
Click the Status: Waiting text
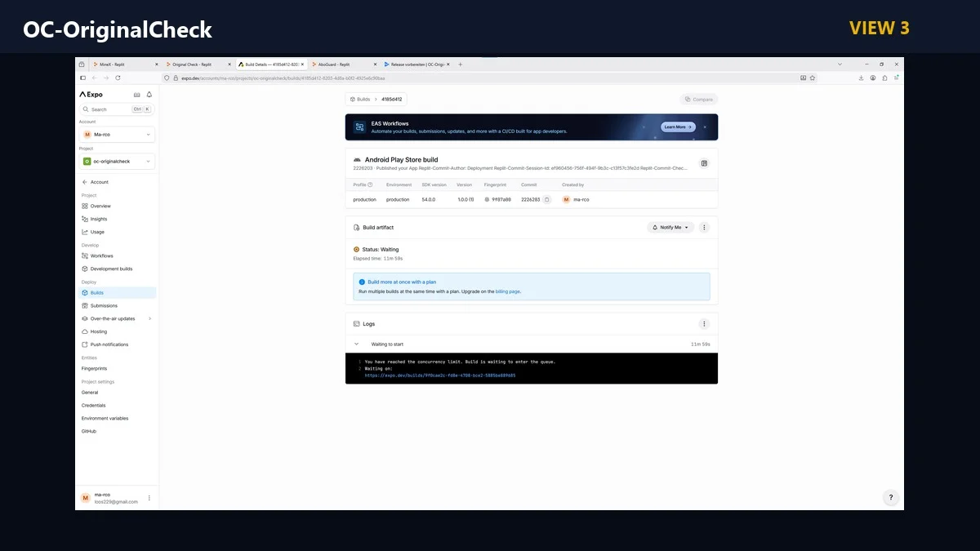point(381,249)
